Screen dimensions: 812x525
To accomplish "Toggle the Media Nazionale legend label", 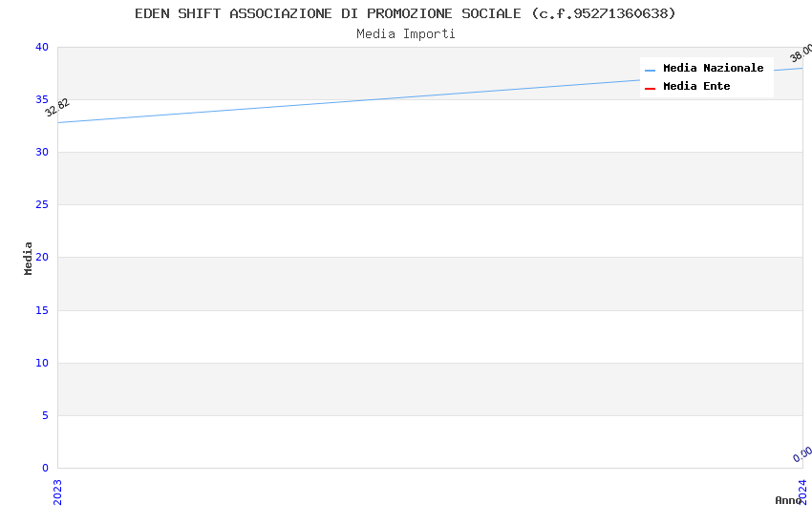I will coord(713,68).
